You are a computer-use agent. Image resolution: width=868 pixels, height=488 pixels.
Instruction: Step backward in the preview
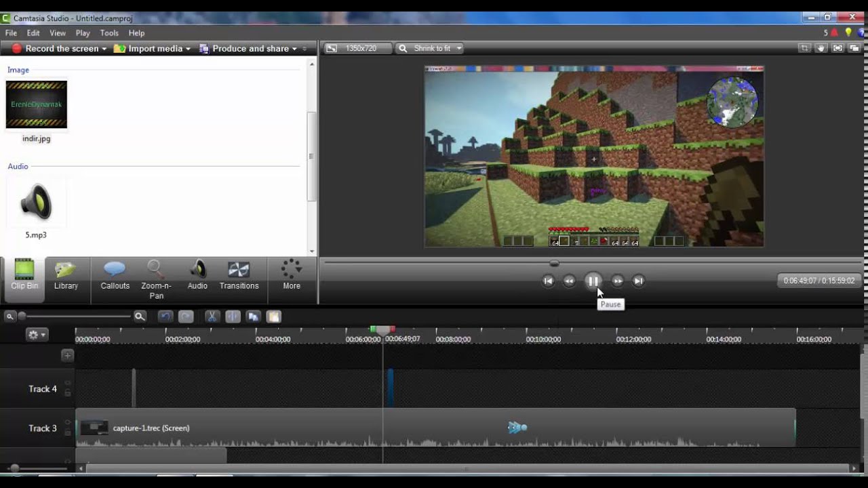point(570,281)
